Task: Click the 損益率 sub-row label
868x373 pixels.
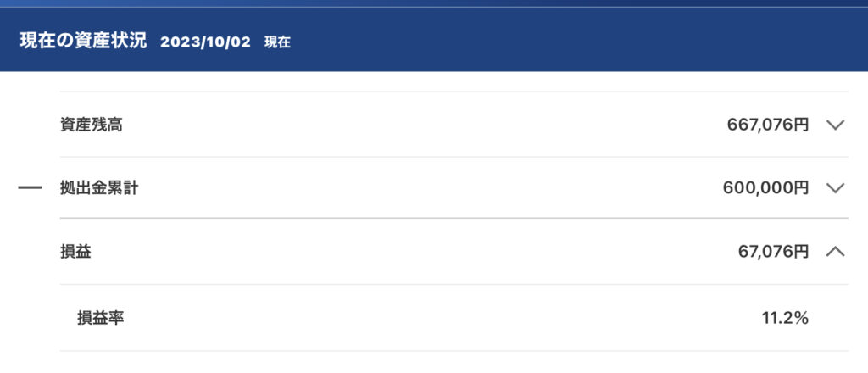Action: tap(100, 318)
